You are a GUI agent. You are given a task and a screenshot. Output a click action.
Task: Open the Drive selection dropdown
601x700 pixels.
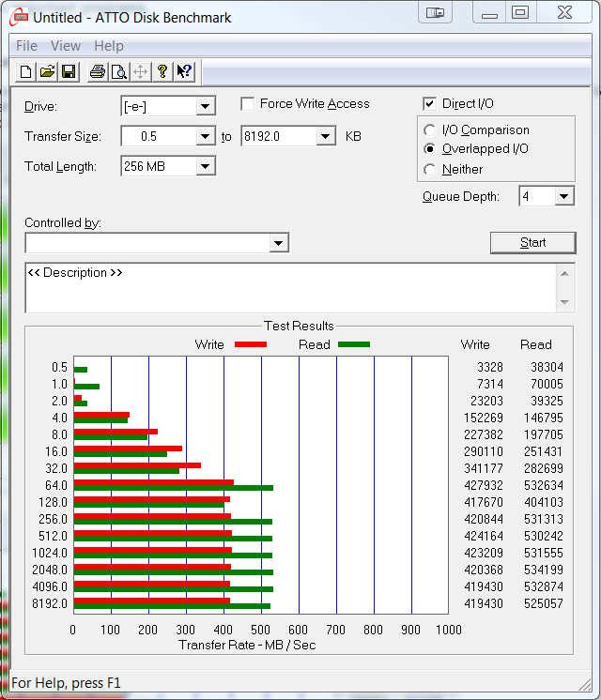(206, 106)
